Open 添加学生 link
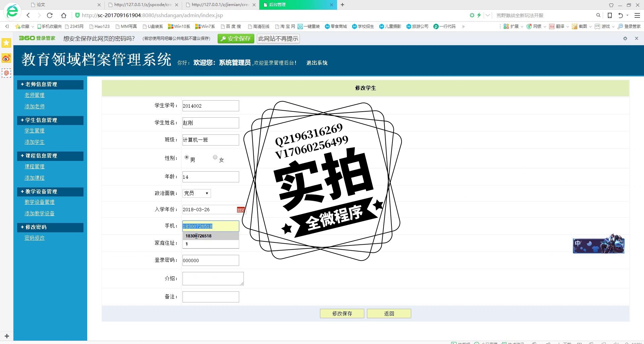644x344 pixels. tap(35, 142)
